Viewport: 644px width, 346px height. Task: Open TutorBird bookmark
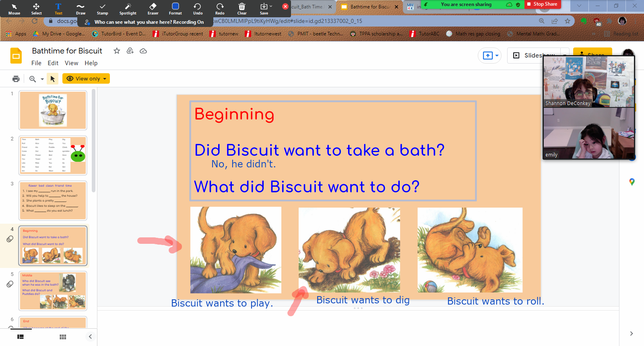click(119, 34)
